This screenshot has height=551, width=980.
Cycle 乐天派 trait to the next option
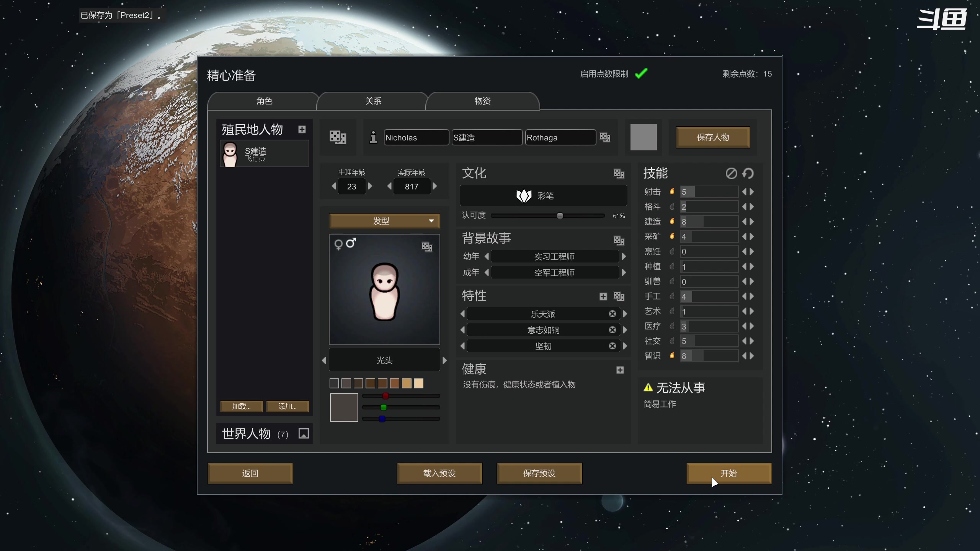click(x=625, y=314)
